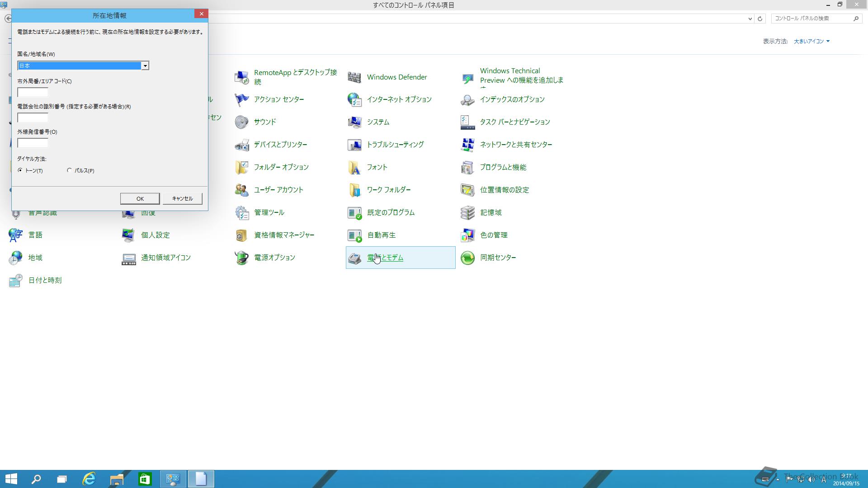Image resolution: width=868 pixels, height=488 pixels.
Task: Open the Windows Start button
Action: point(11,479)
